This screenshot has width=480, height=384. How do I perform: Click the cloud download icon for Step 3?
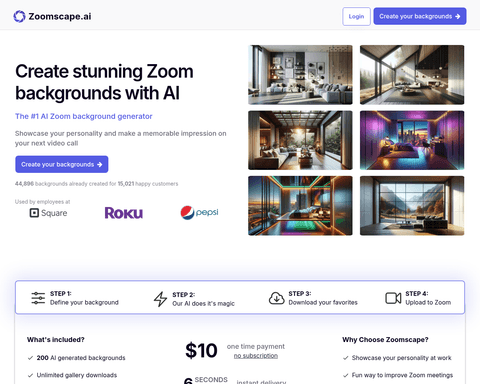pyautogui.click(x=277, y=298)
